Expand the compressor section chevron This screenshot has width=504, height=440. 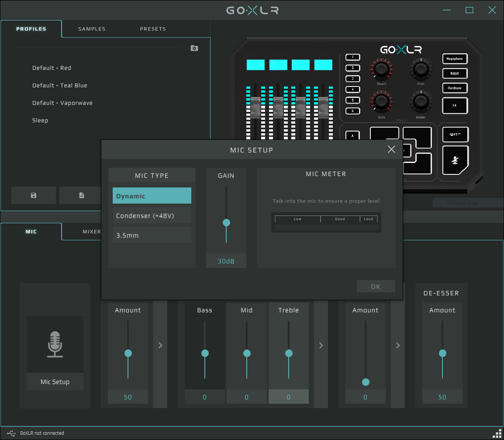coord(398,345)
